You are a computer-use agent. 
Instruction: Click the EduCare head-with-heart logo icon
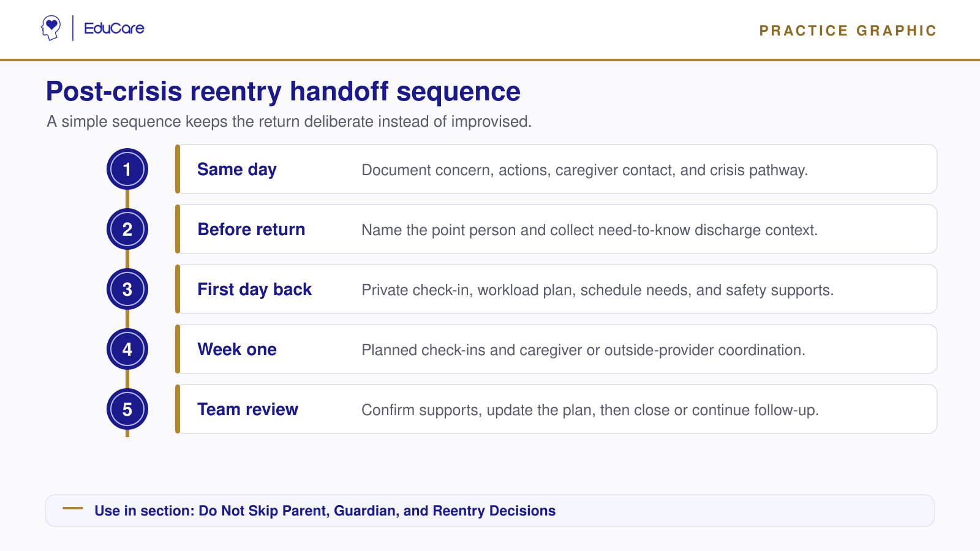pyautogui.click(x=51, y=28)
